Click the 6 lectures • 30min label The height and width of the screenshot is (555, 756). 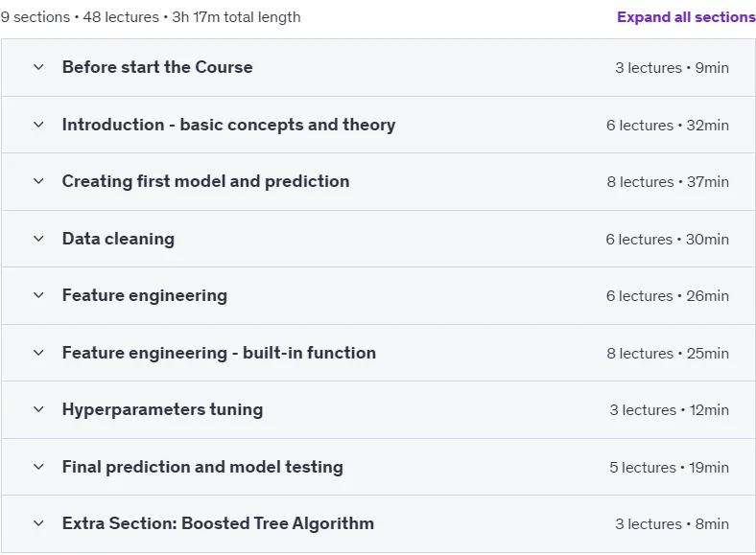point(668,240)
